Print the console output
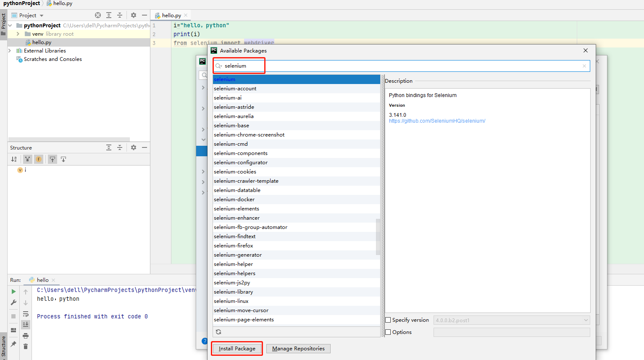This screenshot has width=644, height=360. (26, 336)
